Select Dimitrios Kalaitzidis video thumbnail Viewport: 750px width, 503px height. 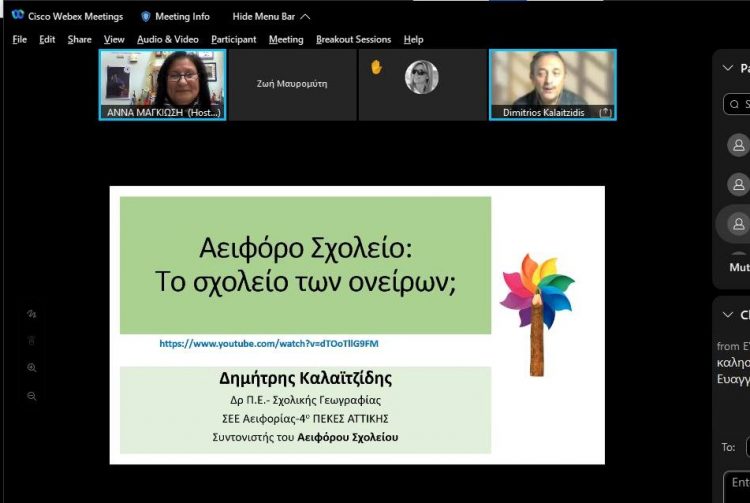pos(552,85)
